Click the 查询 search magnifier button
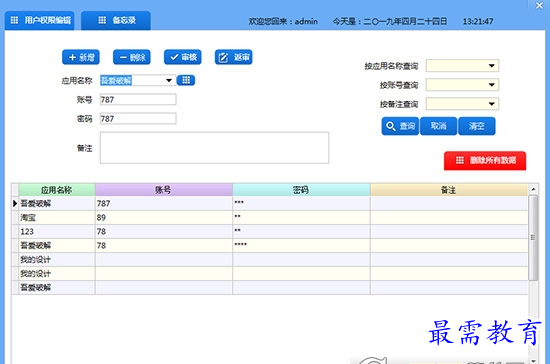Viewport: 550px width, 364px height. tap(400, 126)
